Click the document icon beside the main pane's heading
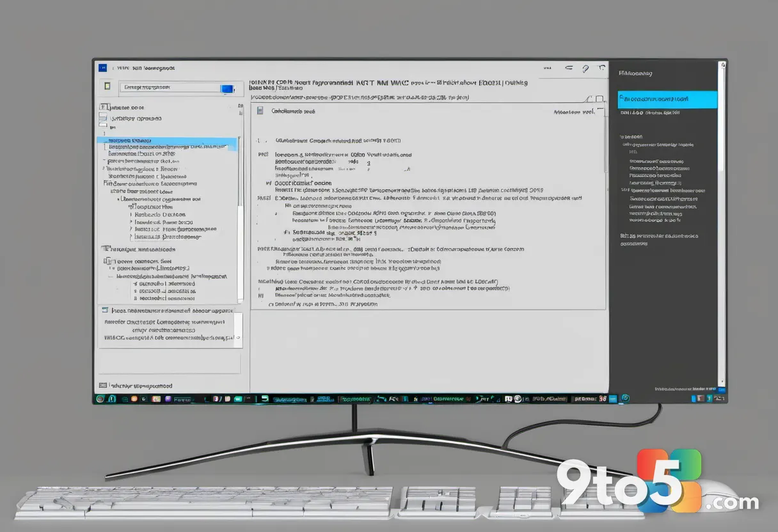This screenshot has height=532, width=778. [x=260, y=111]
